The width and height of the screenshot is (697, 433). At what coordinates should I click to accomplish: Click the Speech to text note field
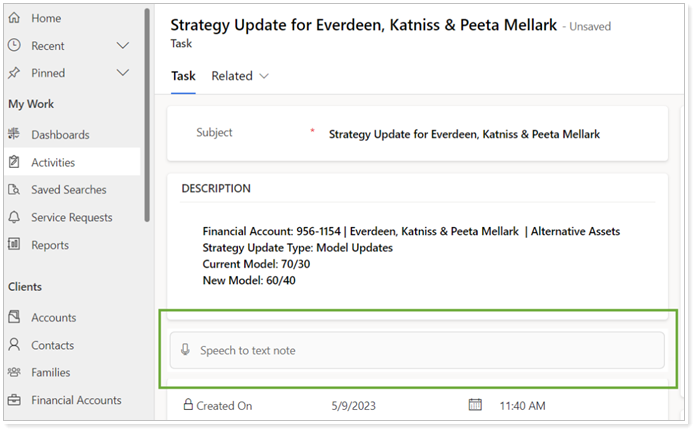(420, 350)
